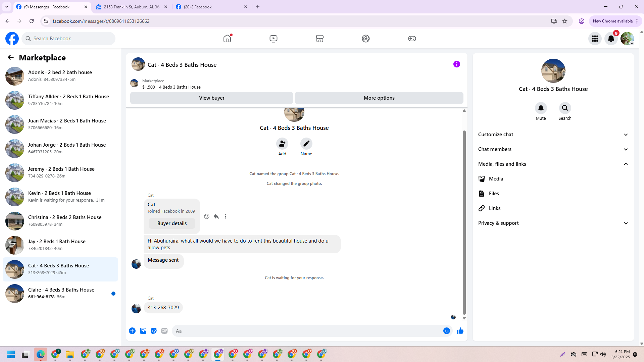Open the Kevin conversation
This screenshot has height=362, width=644.
pos(60,197)
